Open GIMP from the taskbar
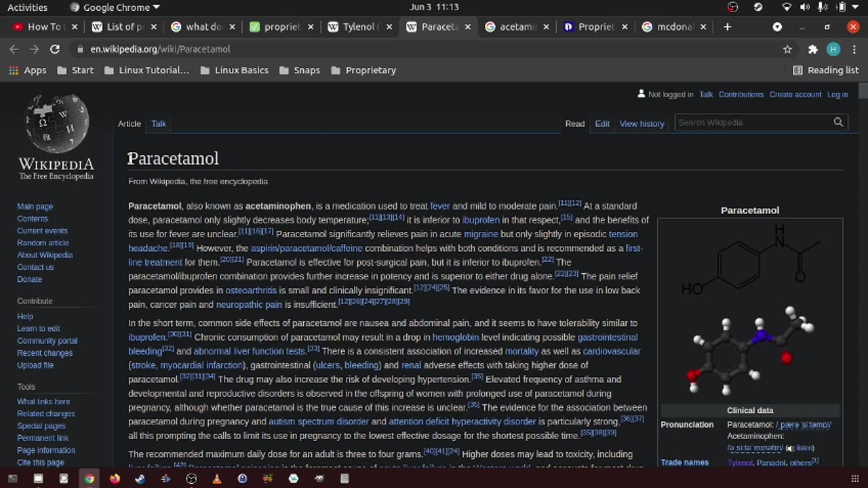Viewport: 868px width, 488px height. (x=319, y=479)
